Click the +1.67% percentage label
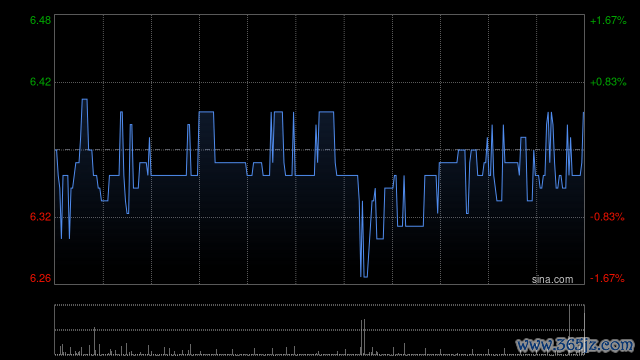 point(608,20)
